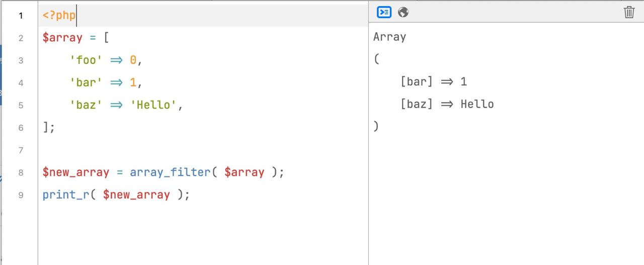This screenshot has height=265, width=644.
Task: Select line number 5 in the gutter
Action: 21,106
